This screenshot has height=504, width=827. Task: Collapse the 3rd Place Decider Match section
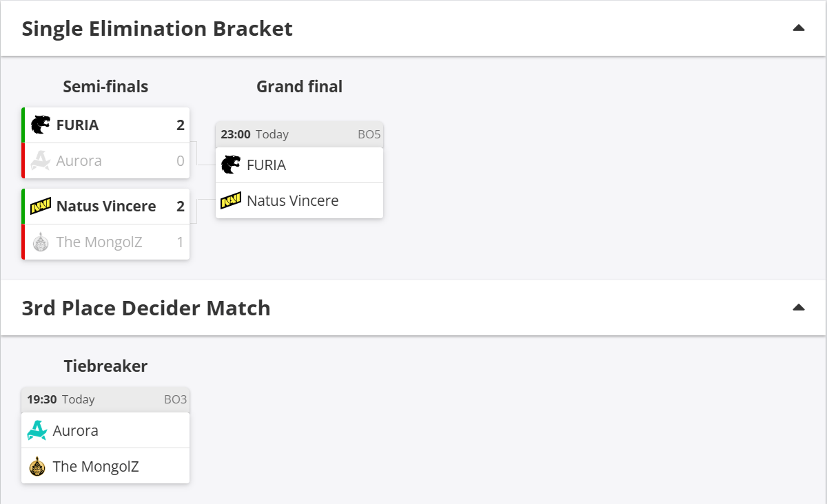(799, 308)
